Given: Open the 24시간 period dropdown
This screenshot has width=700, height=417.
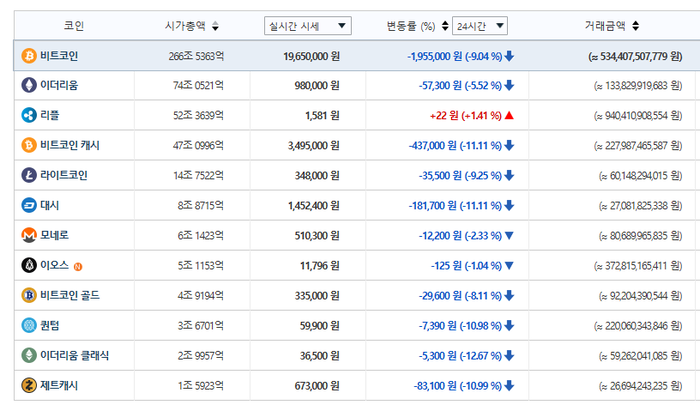Looking at the screenshot, I should click(x=480, y=26).
